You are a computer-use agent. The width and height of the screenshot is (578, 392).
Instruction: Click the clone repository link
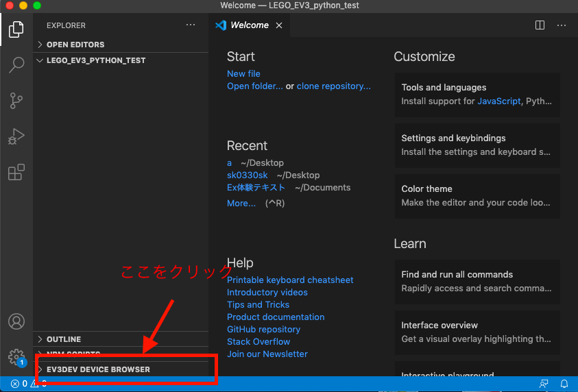tap(333, 86)
